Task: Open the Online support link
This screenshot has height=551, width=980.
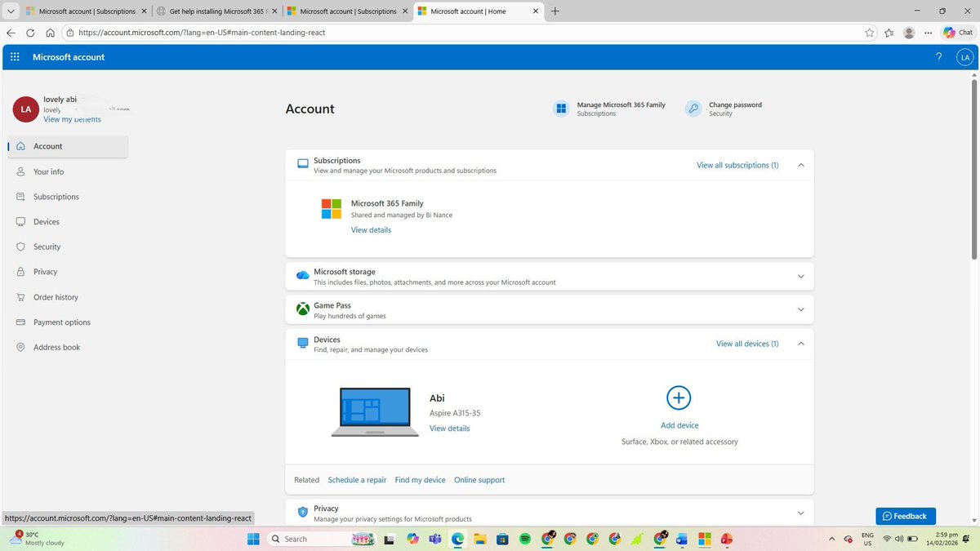Action: click(479, 480)
